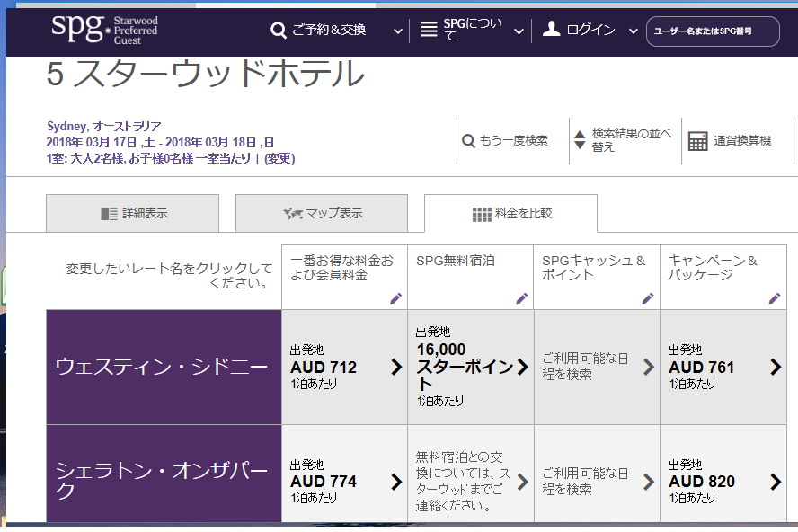Click the SPGについて menu label
Viewport: 798px width, 532px height.
click(x=473, y=30)
